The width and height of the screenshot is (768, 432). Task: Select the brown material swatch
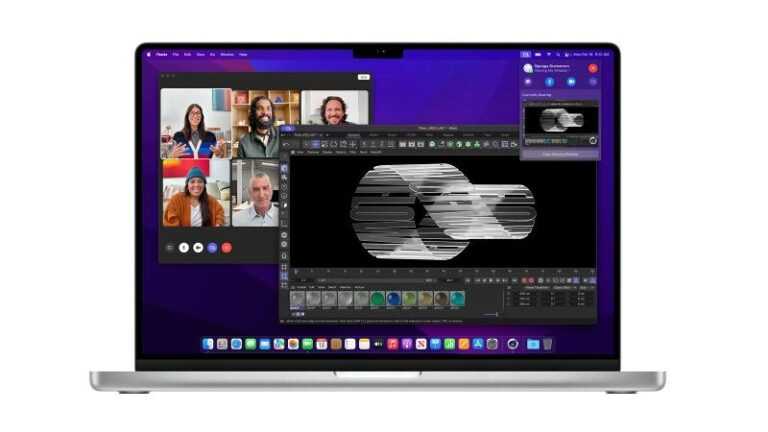tap(441, 299)
